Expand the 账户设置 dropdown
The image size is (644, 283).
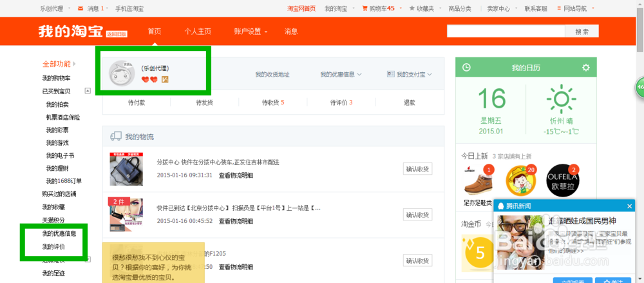(x=266, y=32)
